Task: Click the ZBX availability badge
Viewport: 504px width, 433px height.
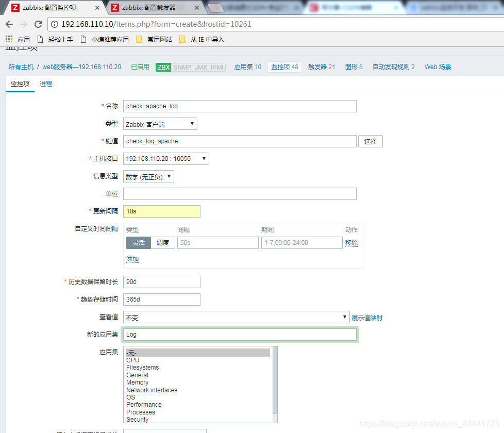Action: (x=163, y=67)
